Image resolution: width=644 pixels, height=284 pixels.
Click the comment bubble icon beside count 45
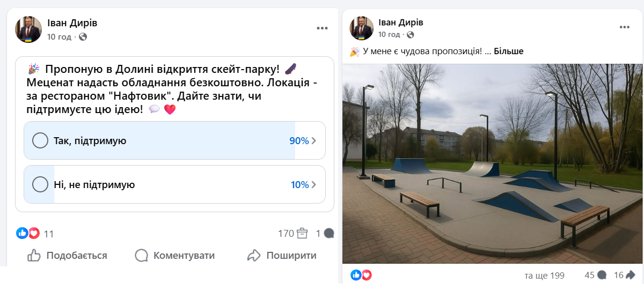pos(602,275)
